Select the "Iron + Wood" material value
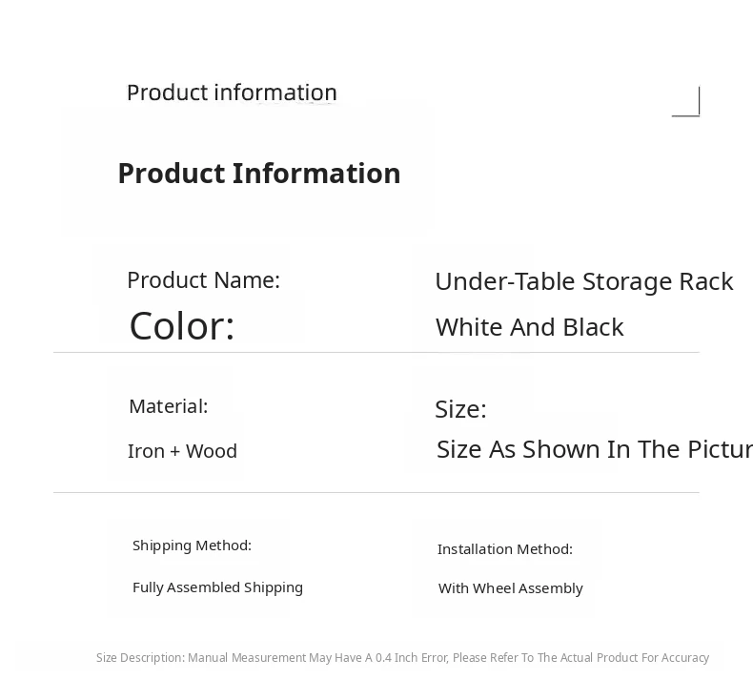 click(x=182, y=451)
